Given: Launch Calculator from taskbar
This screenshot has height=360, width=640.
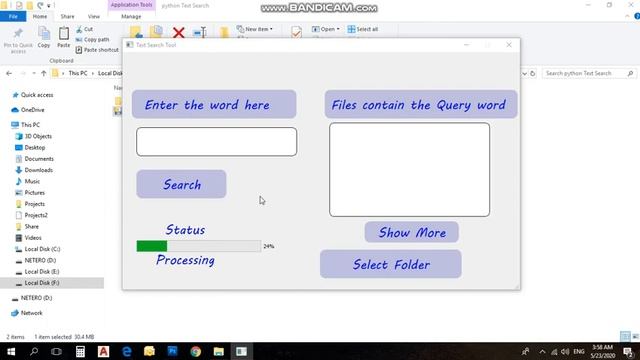Looking at the screenshot, I should 80,351.
